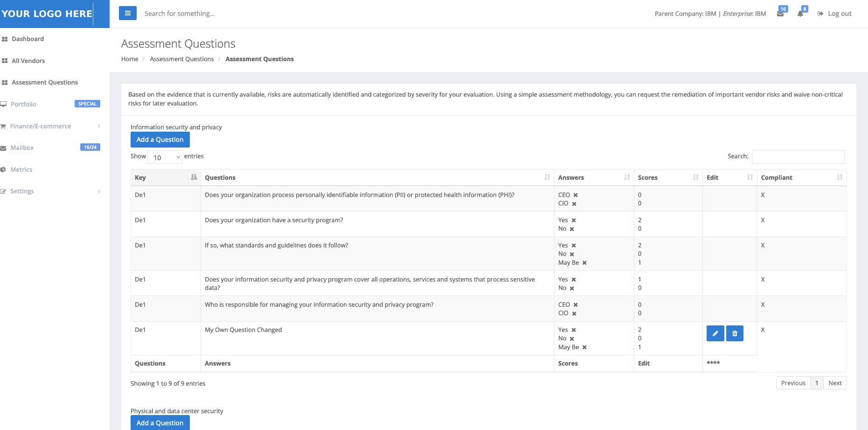The width and height of the screenshot is (868, 430).
Task: Click the Home breadcrumb link
Action: tap(130, 59)
